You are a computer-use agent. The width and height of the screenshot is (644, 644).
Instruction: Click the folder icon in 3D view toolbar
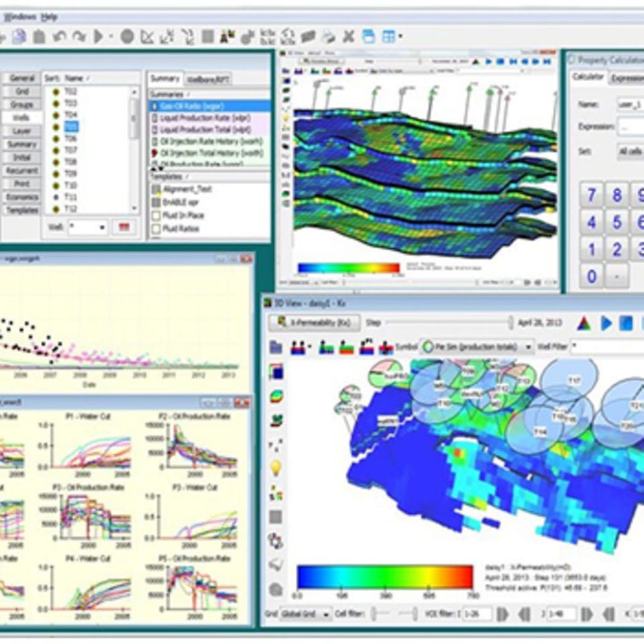tap(276, 347)
